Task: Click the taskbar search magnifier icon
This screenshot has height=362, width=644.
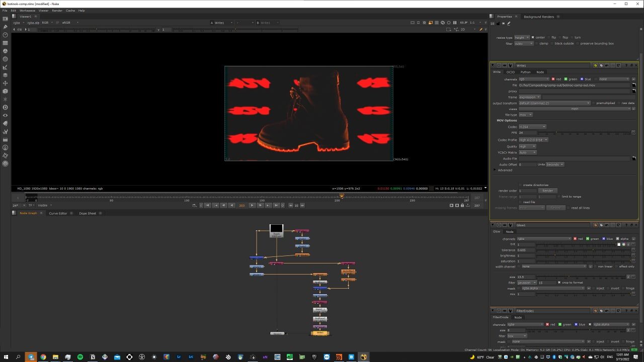Action: [18, 357]
